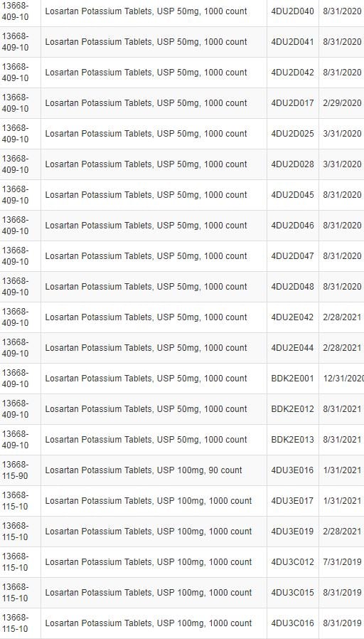Click the Losartan 100mg, 90 count description

tap(144, 470)
